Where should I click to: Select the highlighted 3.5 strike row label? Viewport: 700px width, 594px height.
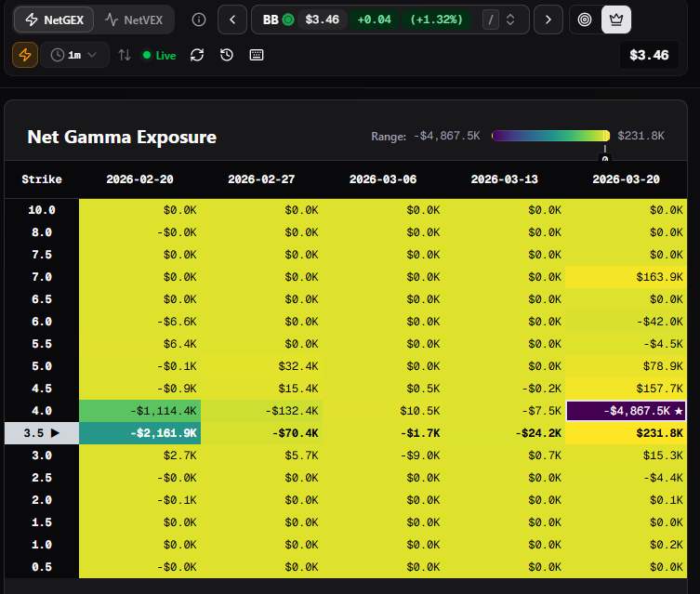point(42,433)
